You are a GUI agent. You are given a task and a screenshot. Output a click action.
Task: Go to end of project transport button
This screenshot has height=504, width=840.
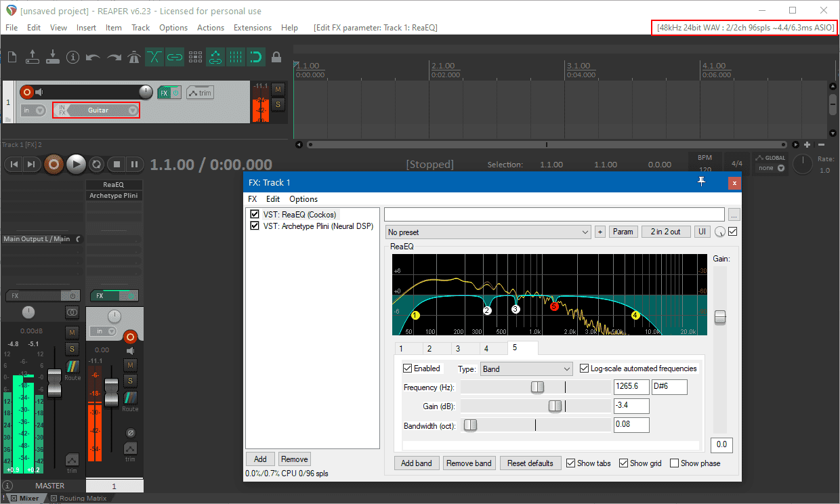pyautogui.click(x=31, y=164)
